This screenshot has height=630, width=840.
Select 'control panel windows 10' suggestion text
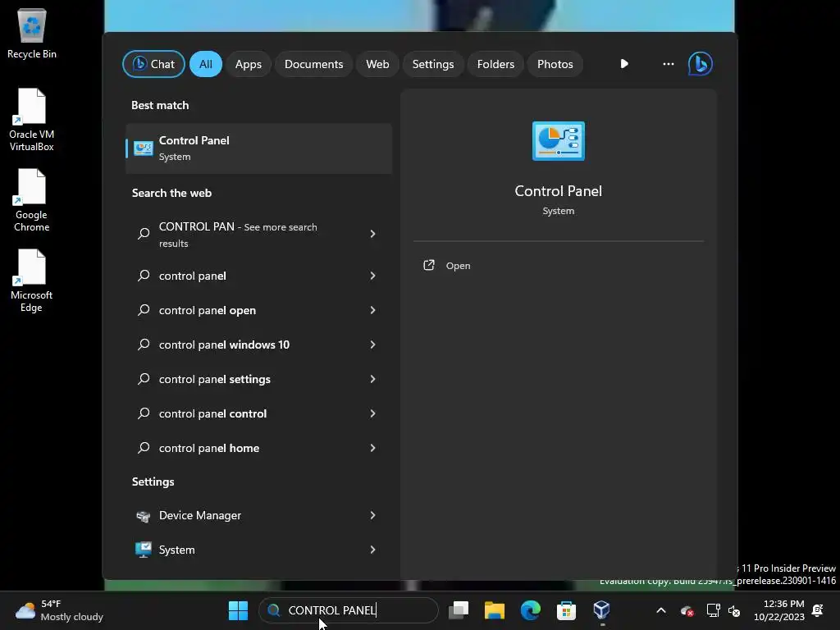coord(224,345)
